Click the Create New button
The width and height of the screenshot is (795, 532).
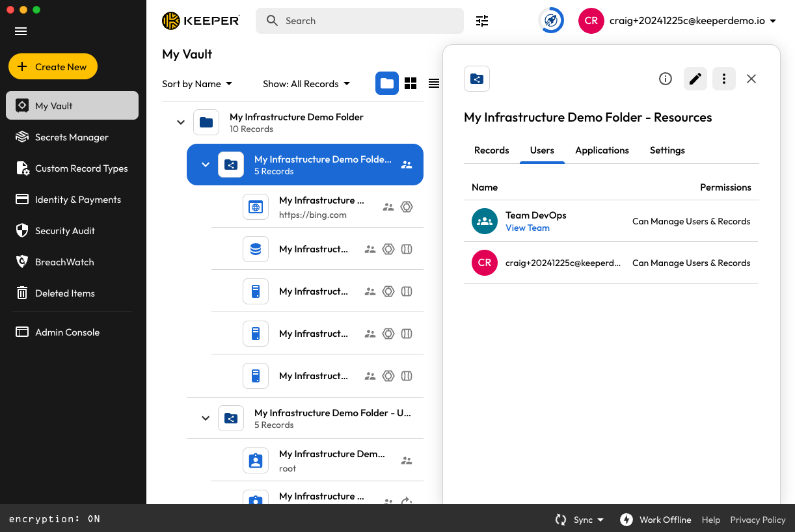pos(53,66)
